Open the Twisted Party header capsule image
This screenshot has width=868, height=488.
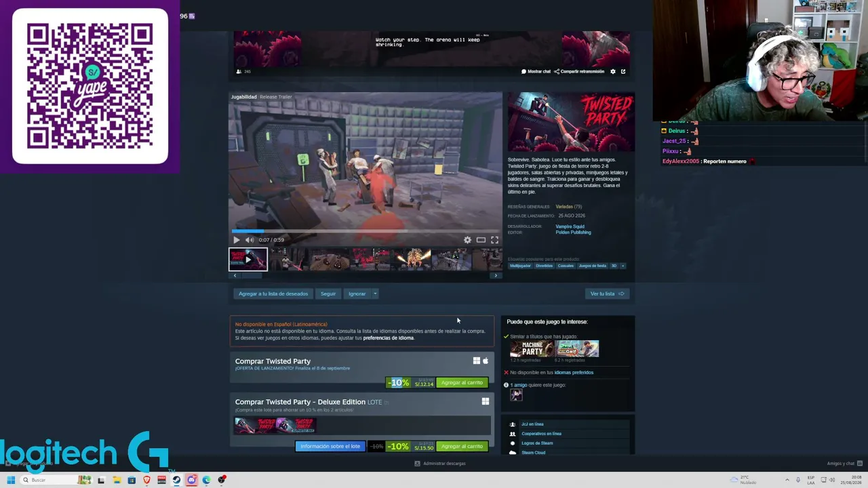[x=571, y=122]
